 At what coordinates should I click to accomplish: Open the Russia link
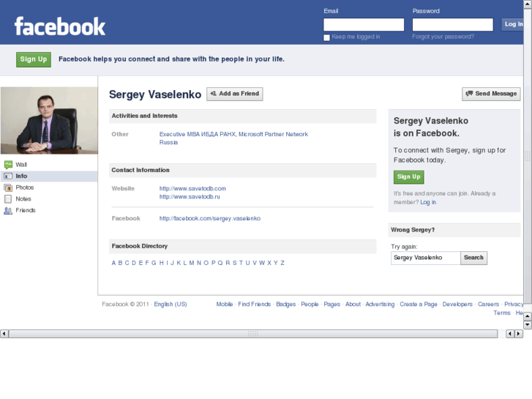(x=168, y=142)
